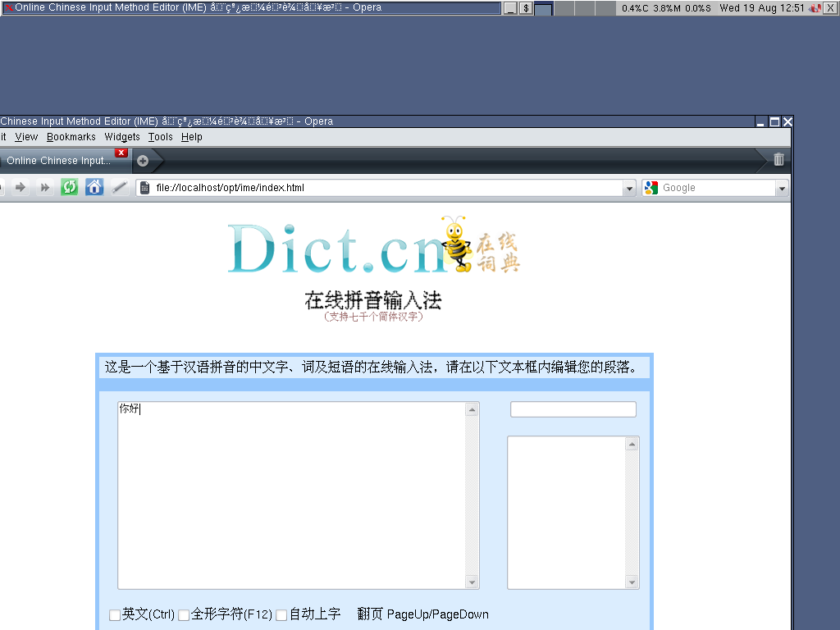
Task: Open the Help menu
Action: [x=192, y=137]
